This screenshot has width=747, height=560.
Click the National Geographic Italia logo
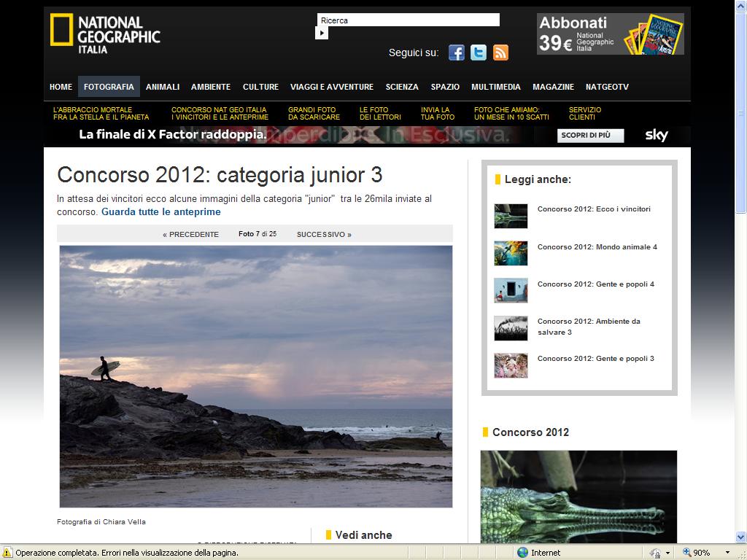pyautogui.click(x=105, y=34)
